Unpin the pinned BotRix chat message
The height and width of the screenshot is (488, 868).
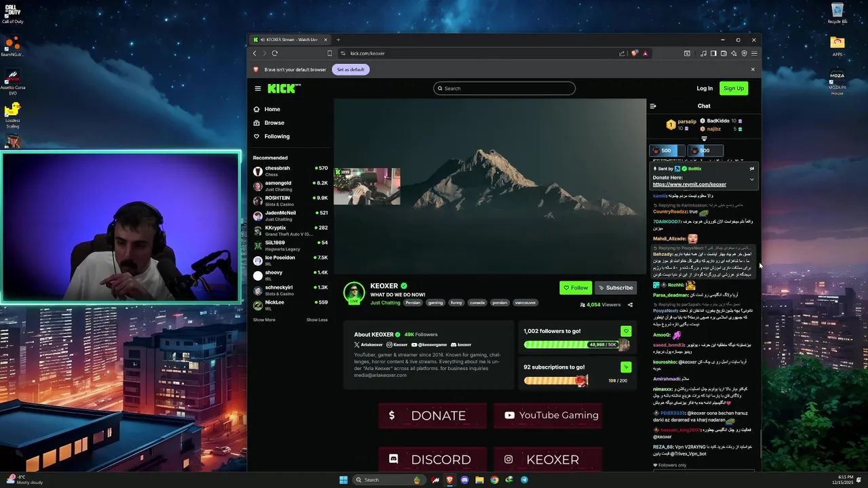(751, 169)
